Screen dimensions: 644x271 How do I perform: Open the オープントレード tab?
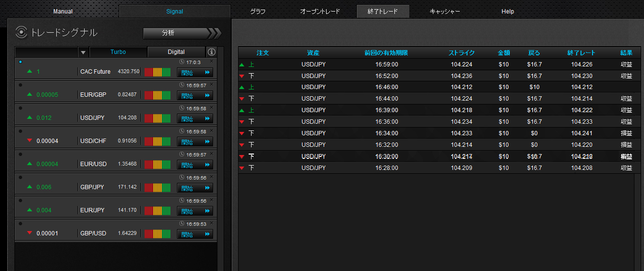[320, 12]
